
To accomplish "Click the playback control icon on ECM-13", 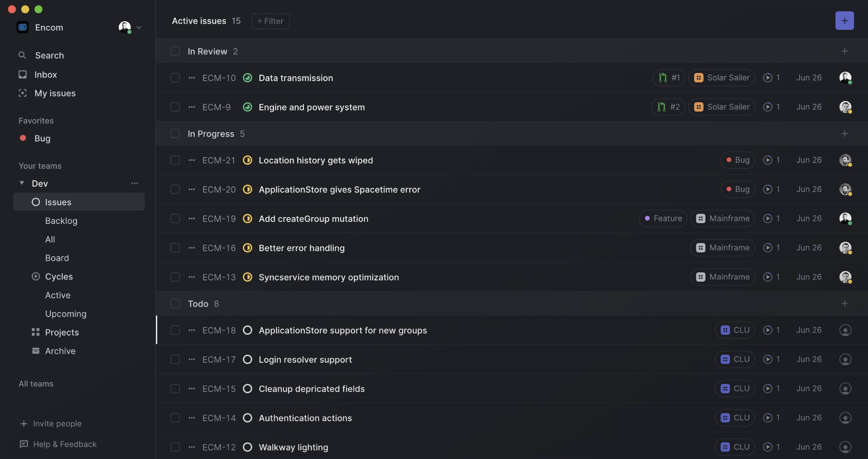I will pyautogui.click(x=767, y=276).
